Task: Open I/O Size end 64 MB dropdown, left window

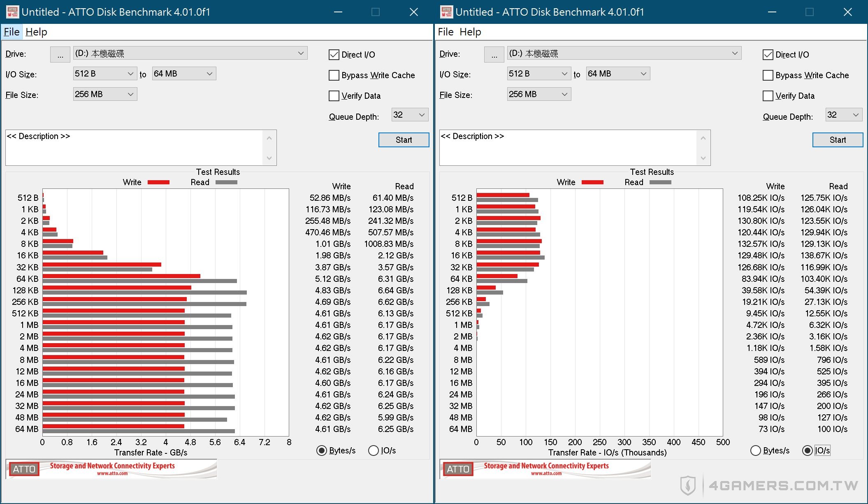Action: pyautogui.click(x=184, y=74)
